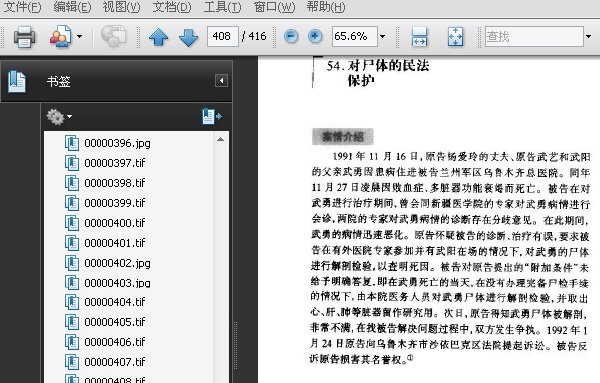Image resolution: width=600 pixels, height=383 pixels.
Task: Click the zoom out minus button
Action: click(291, 36)
